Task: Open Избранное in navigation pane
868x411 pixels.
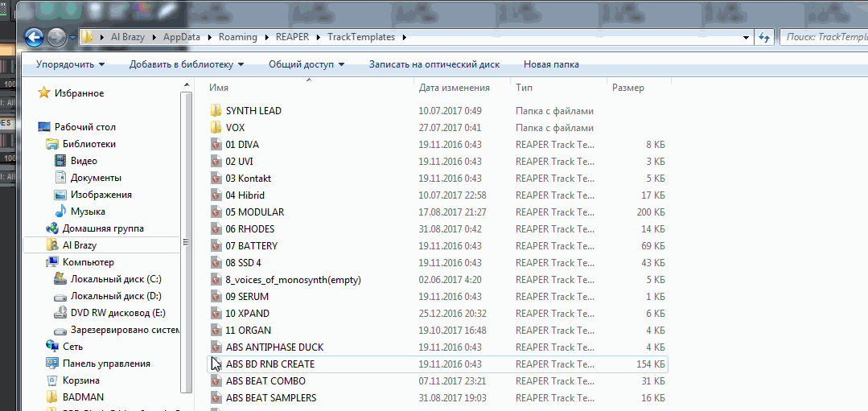Action: click(79, 93)
